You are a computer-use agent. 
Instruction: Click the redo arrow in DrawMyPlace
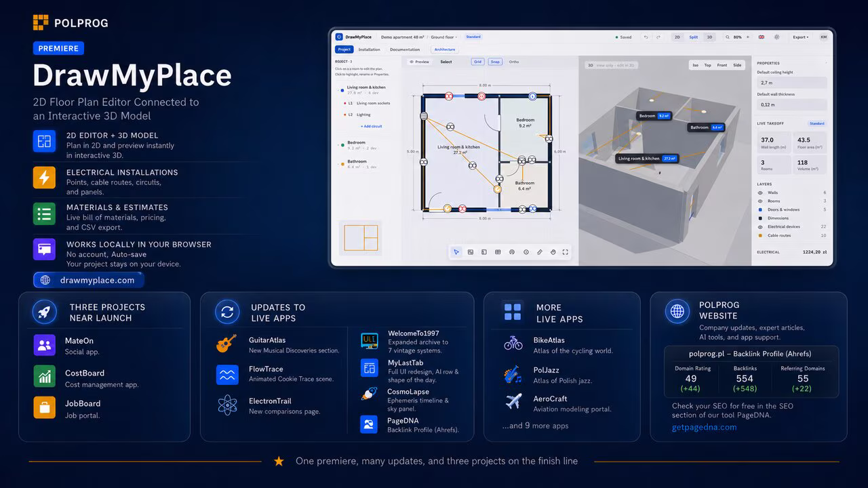tap(659, 37)
